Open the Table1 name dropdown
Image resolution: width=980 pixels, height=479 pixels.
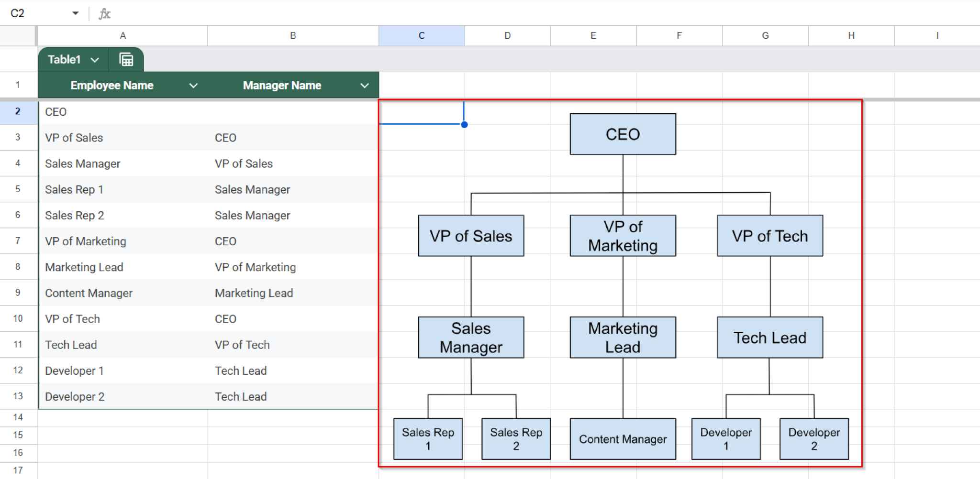[x=95, y=59]
